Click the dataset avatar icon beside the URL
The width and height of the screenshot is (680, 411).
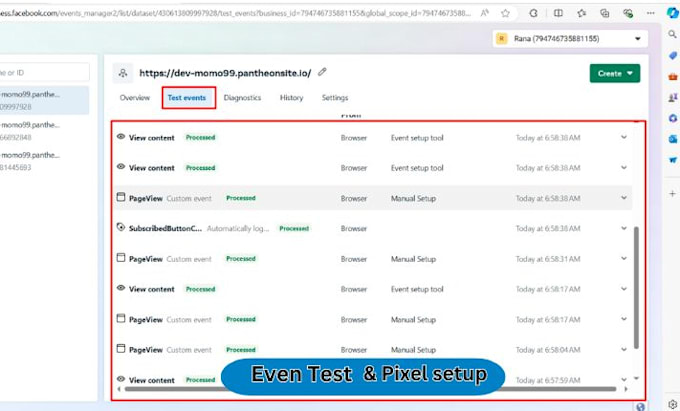pyautogui.click(x=123, y=73)
